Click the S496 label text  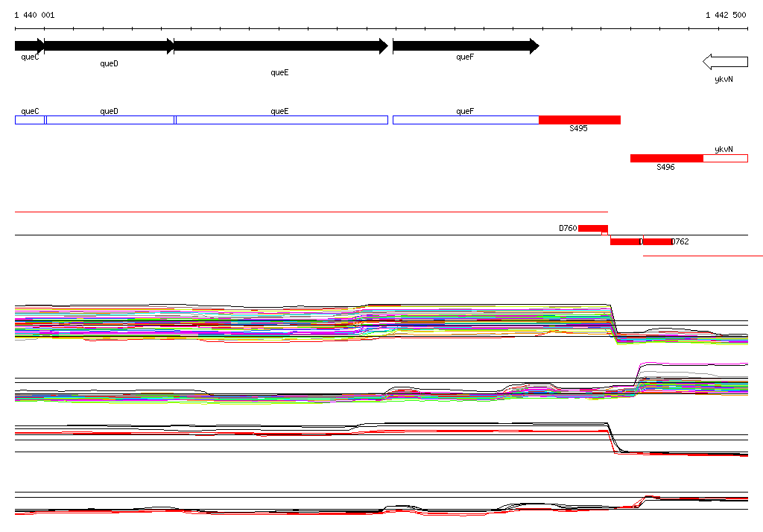[665, 167]
